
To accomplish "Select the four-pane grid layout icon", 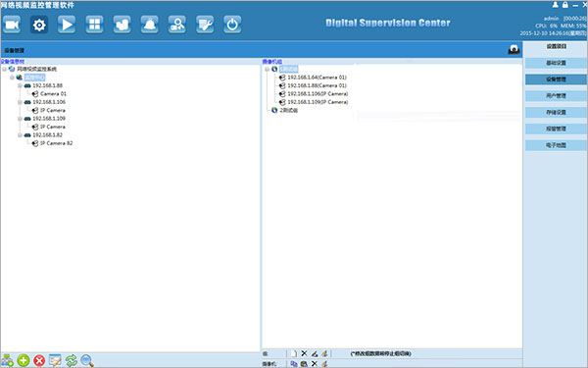I will tap(94, 25).
